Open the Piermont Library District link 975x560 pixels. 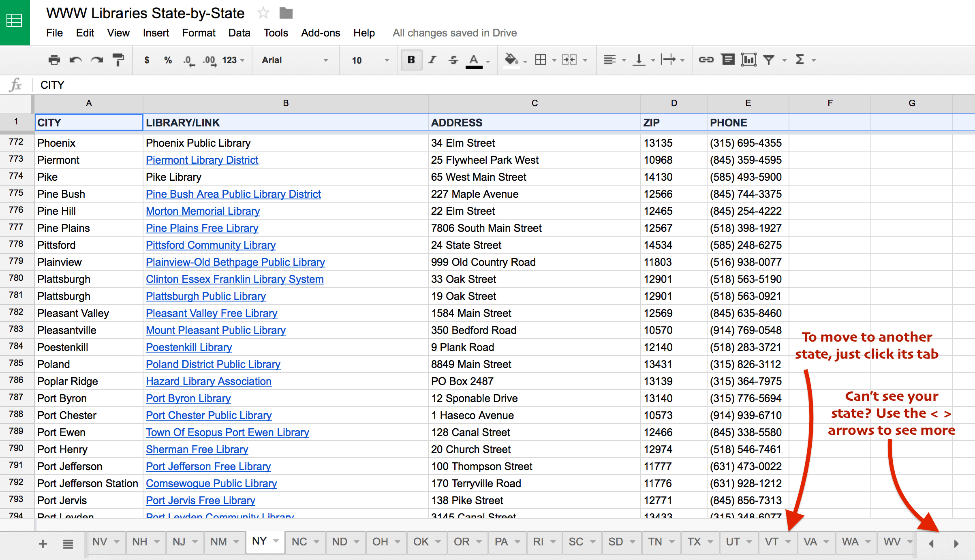(x=202, y=160)
